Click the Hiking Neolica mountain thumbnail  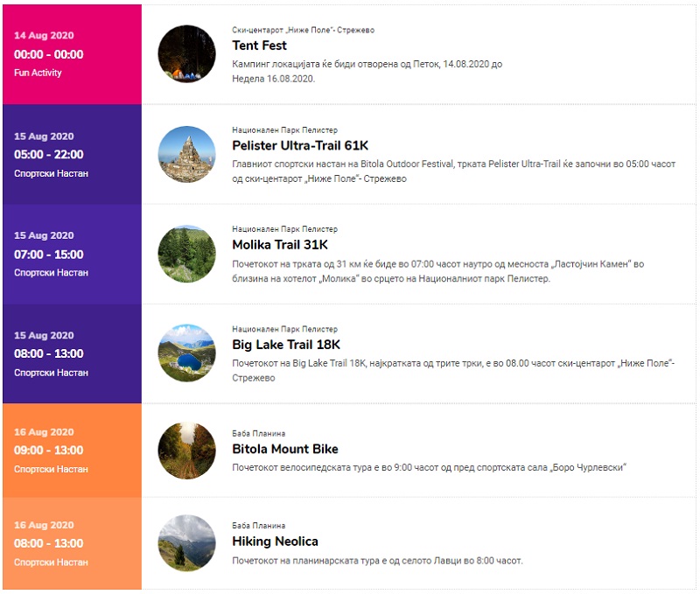click(186, 543)
